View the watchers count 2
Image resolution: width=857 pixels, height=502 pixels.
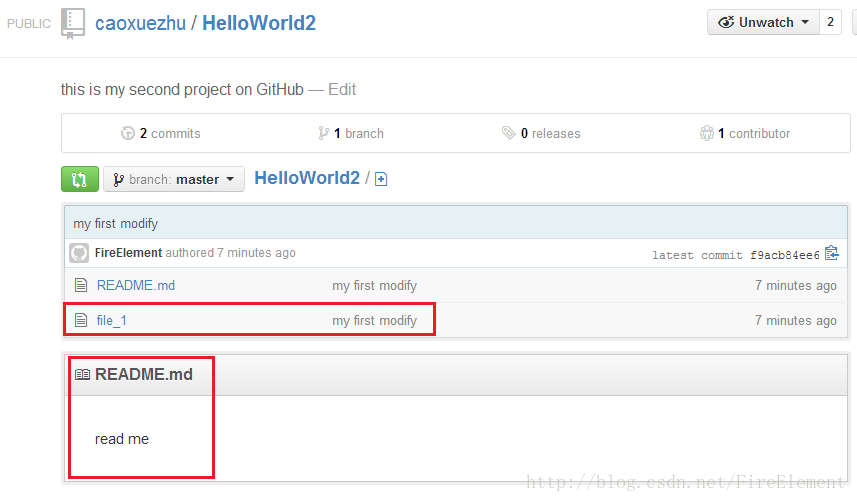pyautogui.click(x=830, y=22)
